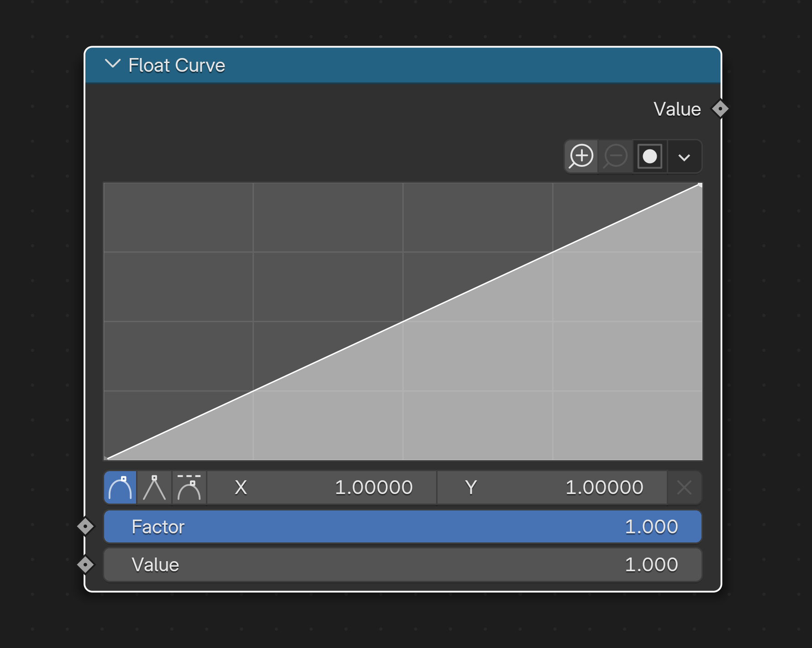
Task: Click the Value input socket
Action: (x=85, y=565)
